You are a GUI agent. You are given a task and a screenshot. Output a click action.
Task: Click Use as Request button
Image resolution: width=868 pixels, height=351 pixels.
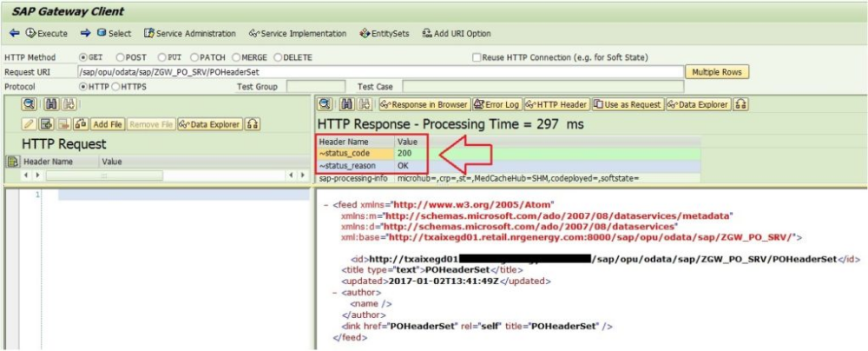point(628,104)
